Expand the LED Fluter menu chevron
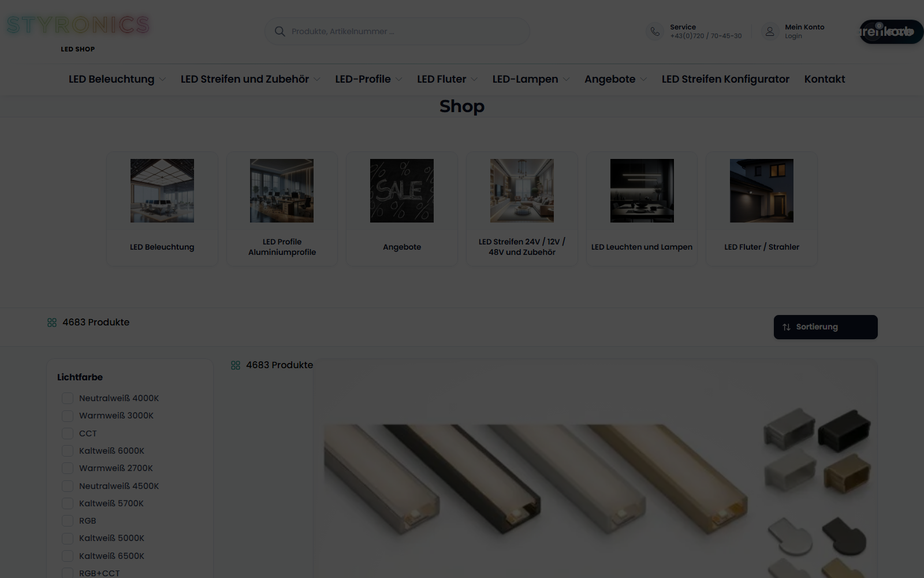 click(474, 80)
